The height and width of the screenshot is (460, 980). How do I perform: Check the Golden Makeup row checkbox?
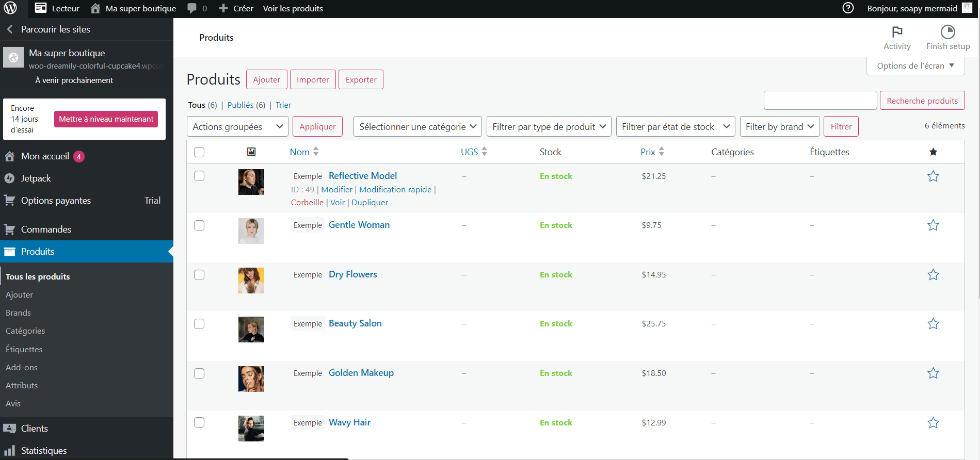click(x=199, y=373)
